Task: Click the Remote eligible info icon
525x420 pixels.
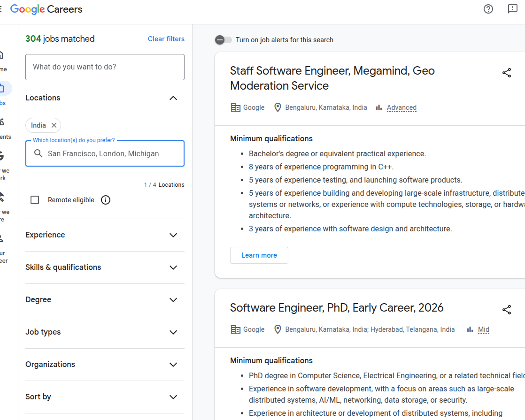Action: (x=106, y=200)
